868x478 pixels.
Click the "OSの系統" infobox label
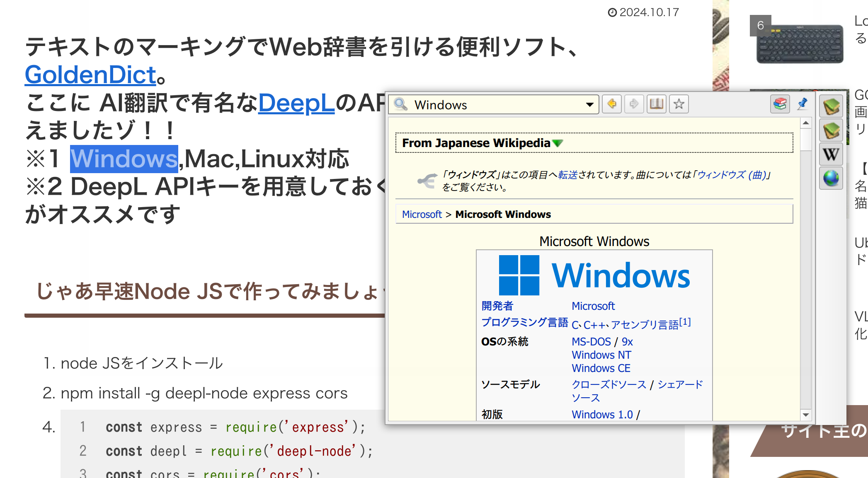click(504, 342)
